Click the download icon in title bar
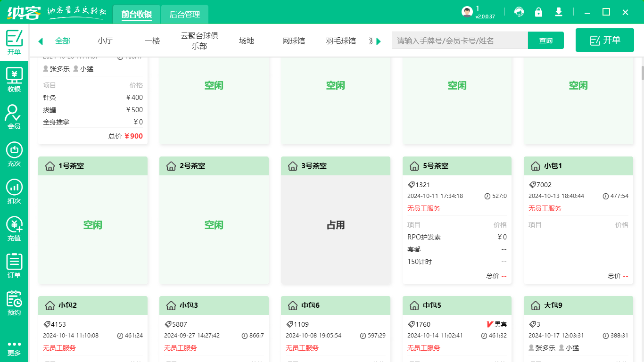The width and height of the screenshot is (644, 362). pos(559,12)
